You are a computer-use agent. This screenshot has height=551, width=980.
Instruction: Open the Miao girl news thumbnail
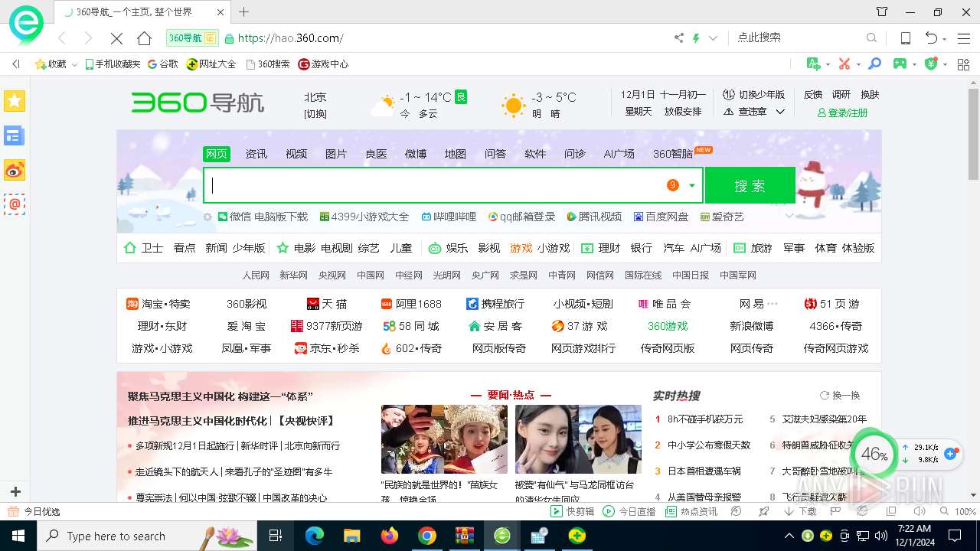click(444, 439)
